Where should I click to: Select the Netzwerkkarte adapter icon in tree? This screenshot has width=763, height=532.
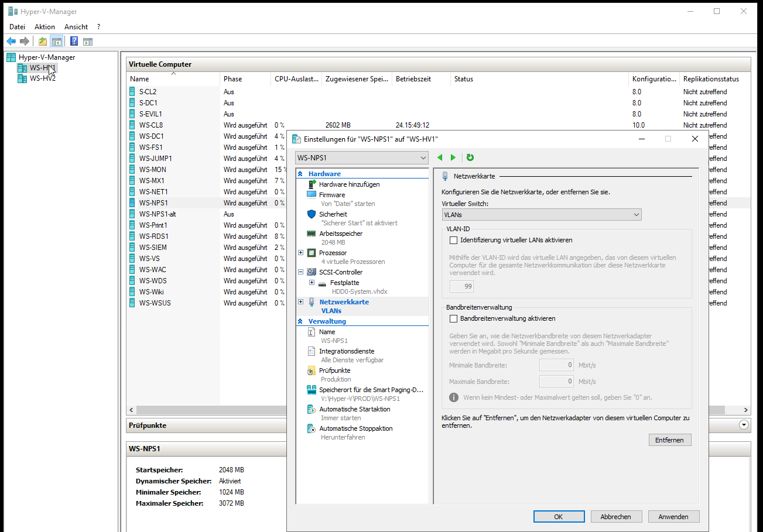(x=312, y=302)
